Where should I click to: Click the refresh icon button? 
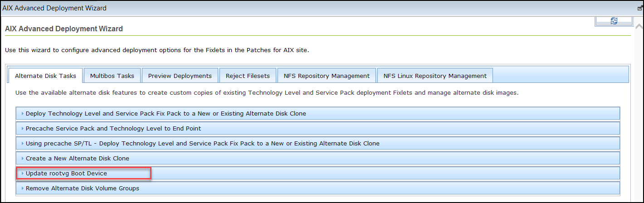(x=614, y=21)
